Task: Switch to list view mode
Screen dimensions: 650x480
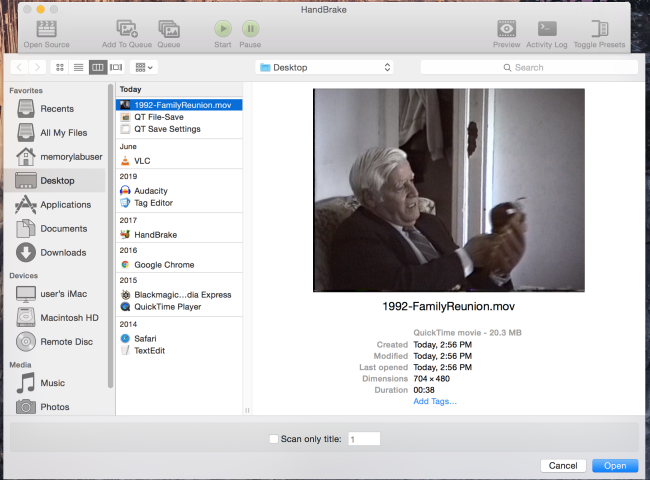Action: tap(78, 67)
